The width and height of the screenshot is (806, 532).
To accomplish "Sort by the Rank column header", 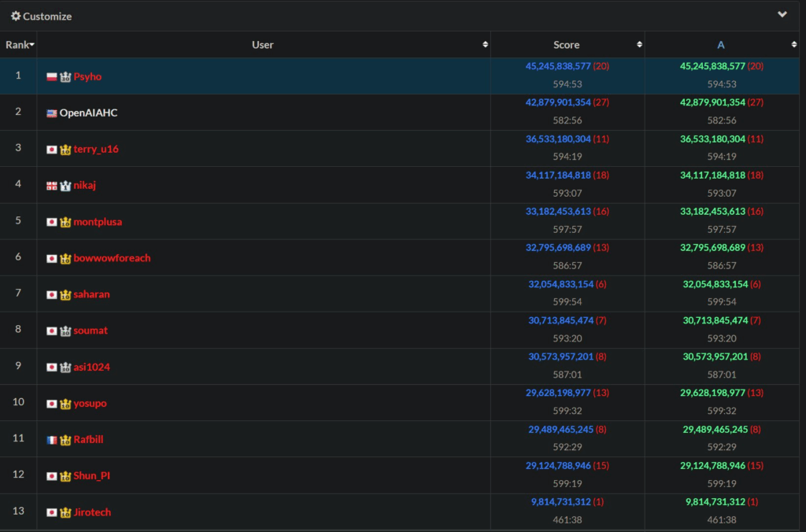I will click(19, 45).
